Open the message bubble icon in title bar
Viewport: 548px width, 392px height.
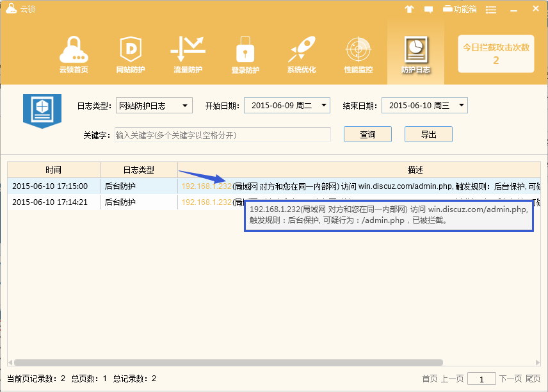pyautogui.click(x=430, y=8)
